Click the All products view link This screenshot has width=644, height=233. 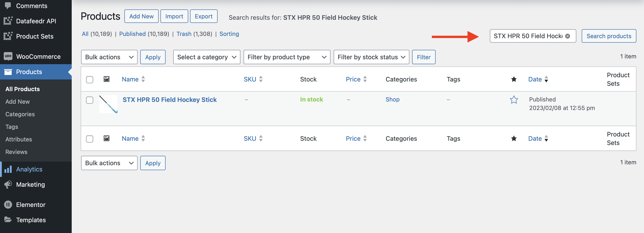click(85, 34)
